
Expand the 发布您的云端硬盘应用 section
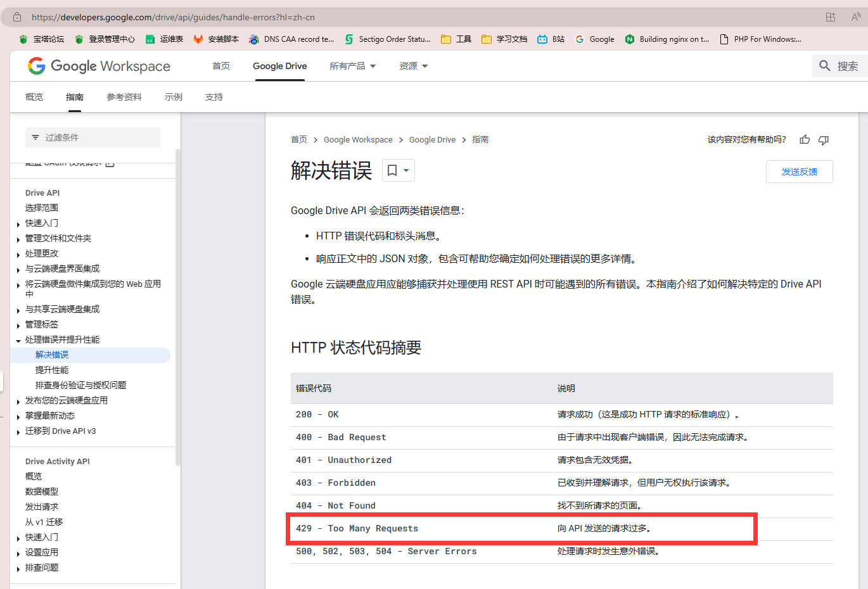coord(18,402)
